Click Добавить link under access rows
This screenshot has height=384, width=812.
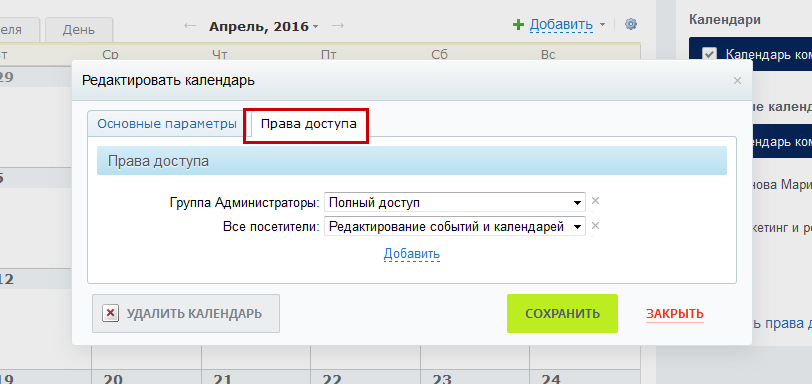tap(412, 254)
